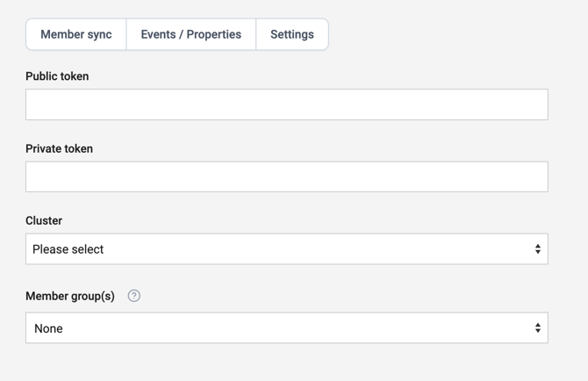Viewport: 588px width, 381px height.
Task: Click the Public token label
Action: coord(57,76)
